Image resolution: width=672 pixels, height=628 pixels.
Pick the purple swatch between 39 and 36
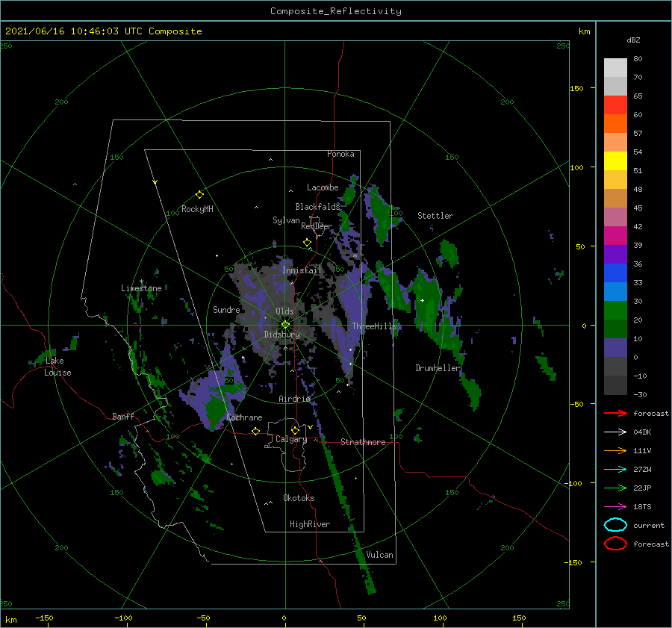coord(615,254)
